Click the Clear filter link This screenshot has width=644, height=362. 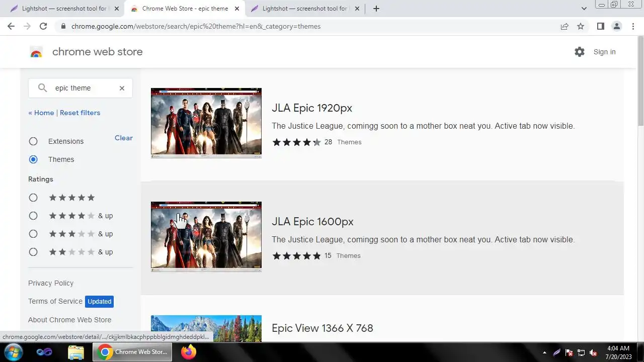click(124, 138)
